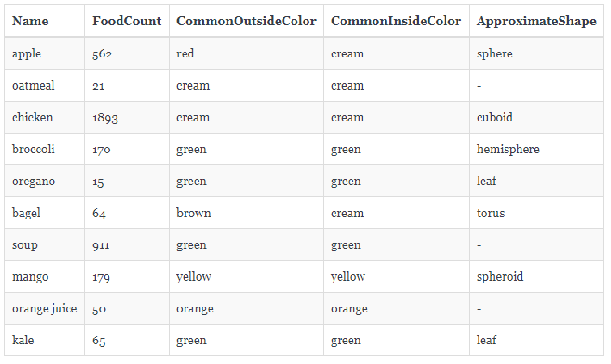The width and height of the screenshot is (611, 364).
Task: Click the cuboid shape cell
Action: tap(494, 118)
